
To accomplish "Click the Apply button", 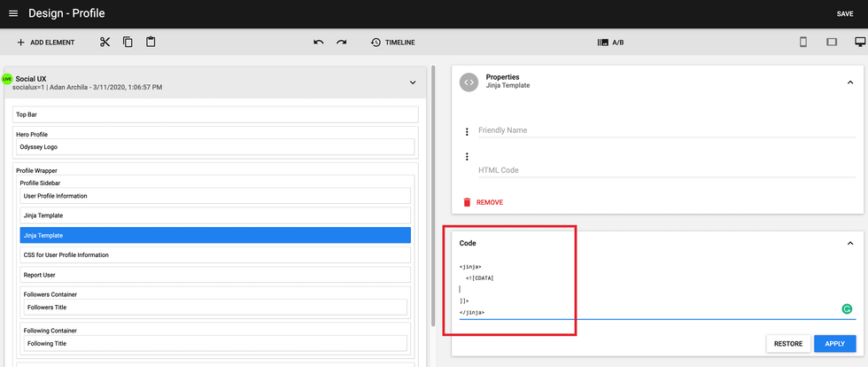I will tap(835, 344).
